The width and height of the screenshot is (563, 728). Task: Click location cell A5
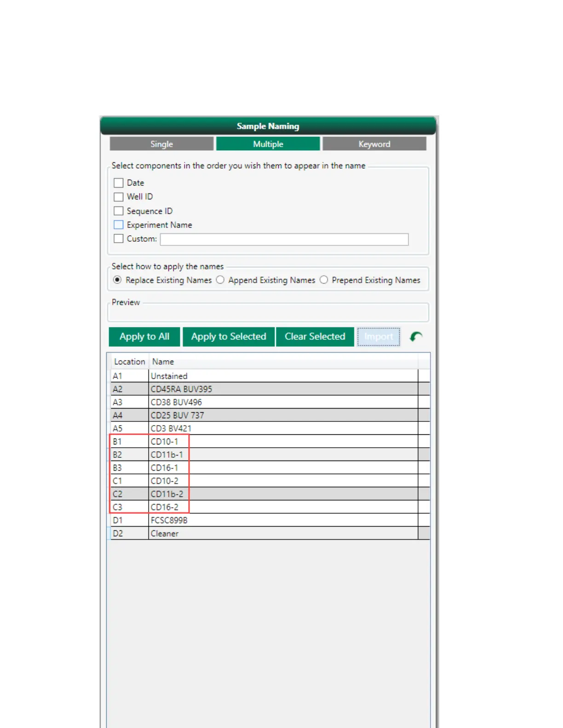(129, 428)
